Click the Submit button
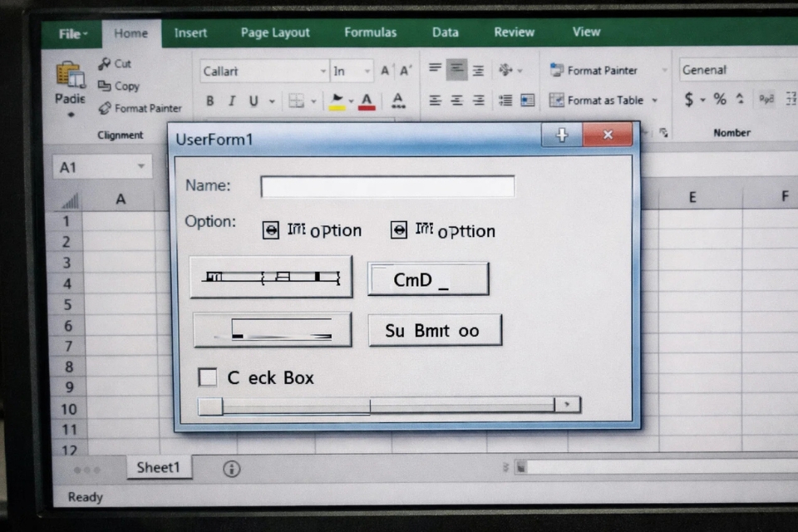 (434, 329)
